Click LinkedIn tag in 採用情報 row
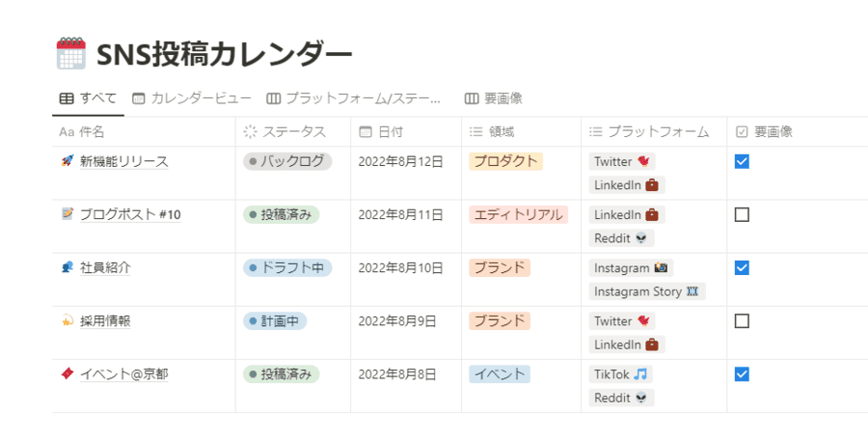Screen dimensions: 868x440 [627, 344]
